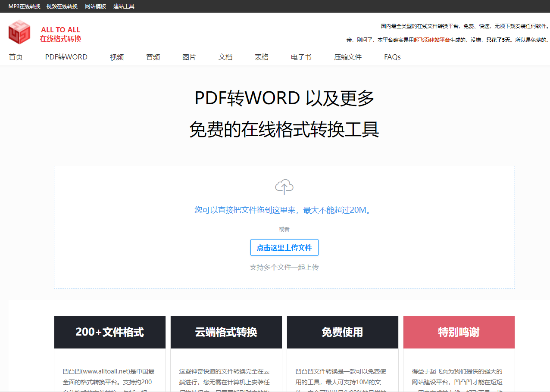Click the PDF转WORD 以及更多 headline

click(284, 98)
